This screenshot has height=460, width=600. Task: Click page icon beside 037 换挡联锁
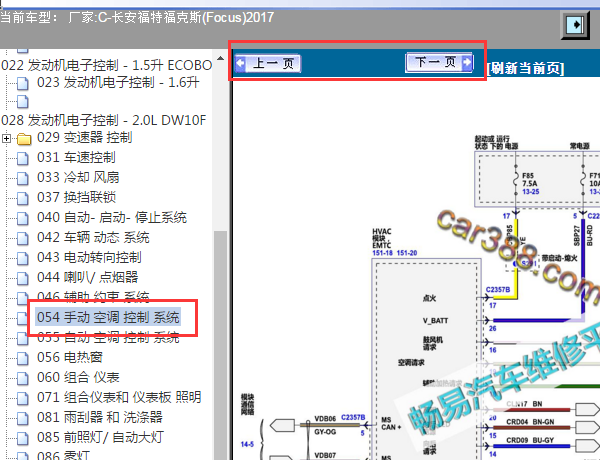23,198
